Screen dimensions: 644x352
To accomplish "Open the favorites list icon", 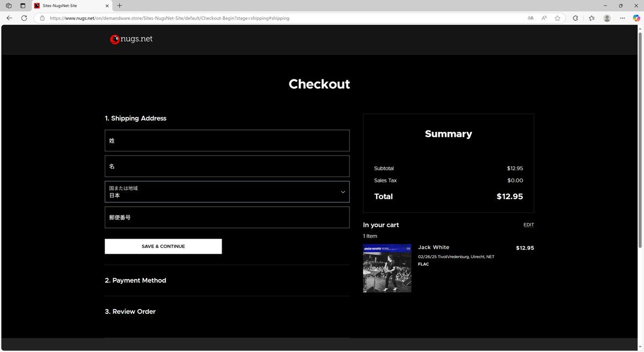I will pos(591,18).
